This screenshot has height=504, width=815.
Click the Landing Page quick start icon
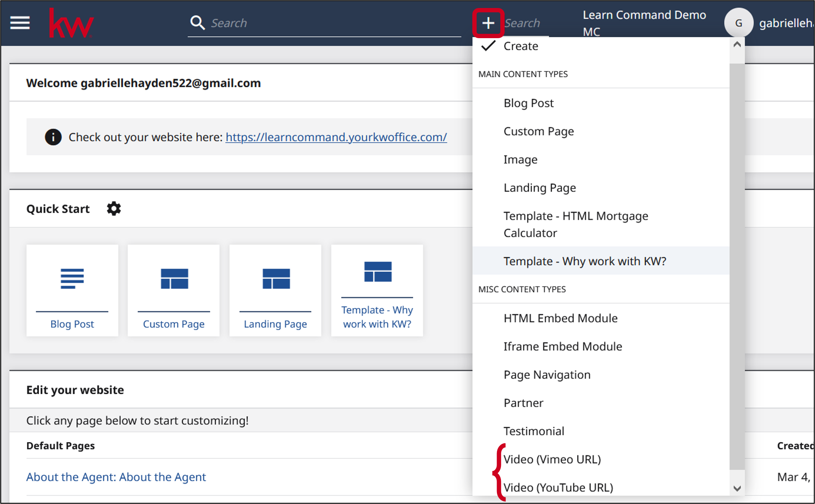276,278
